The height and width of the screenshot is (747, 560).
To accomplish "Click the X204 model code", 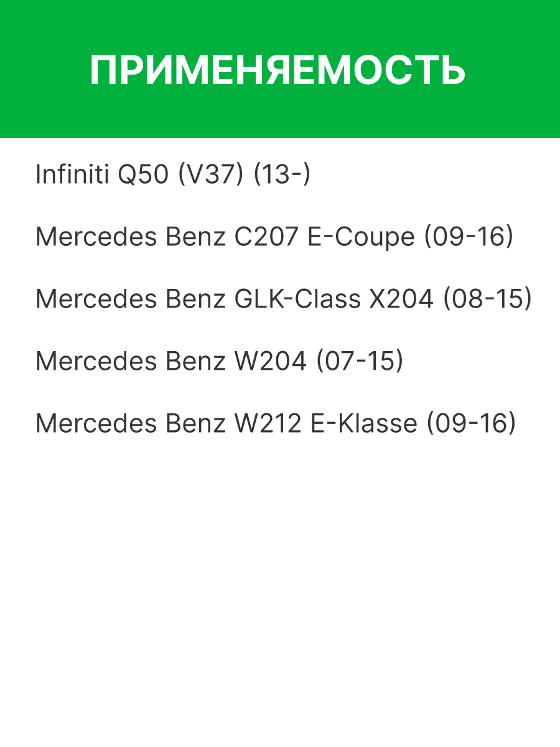I will point(401,299).
